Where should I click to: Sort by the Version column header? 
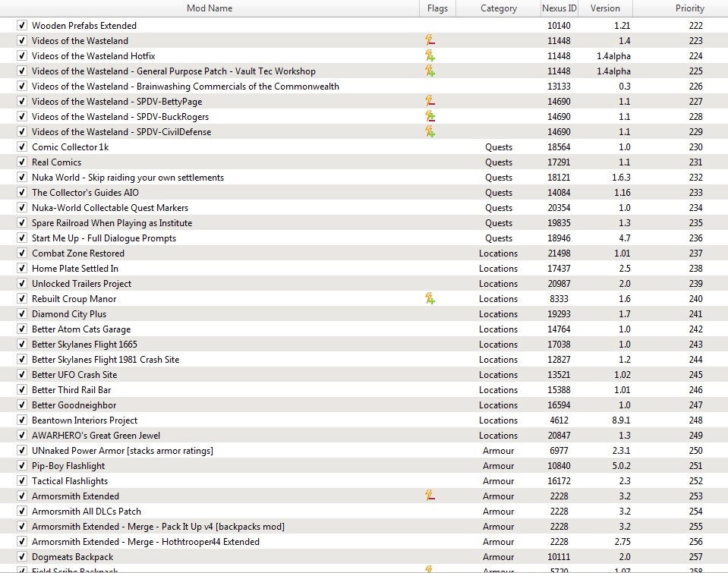pyautogui.click(x=605, y=8)
